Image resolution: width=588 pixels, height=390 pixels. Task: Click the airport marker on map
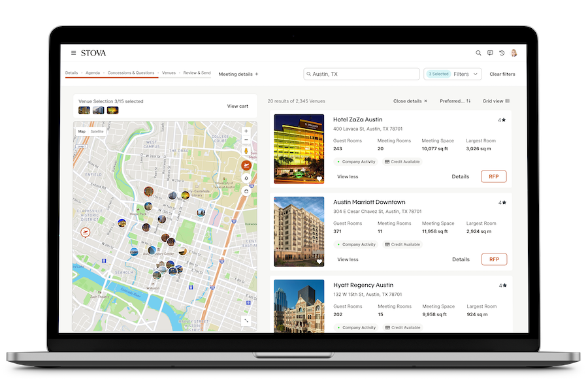(86, 233)
